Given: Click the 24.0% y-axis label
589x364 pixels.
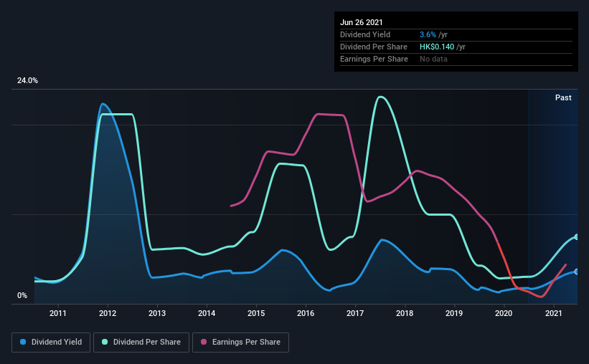Looking at the screenshot, I should pos(27,81).
